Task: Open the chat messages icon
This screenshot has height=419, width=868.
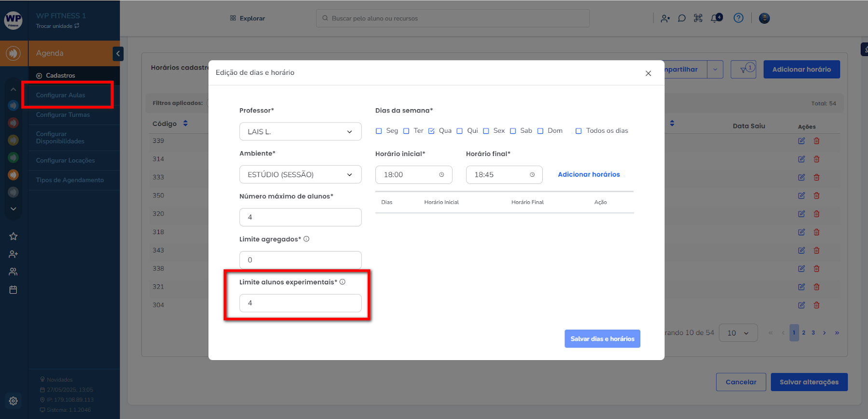Action: tap(681, 18)
